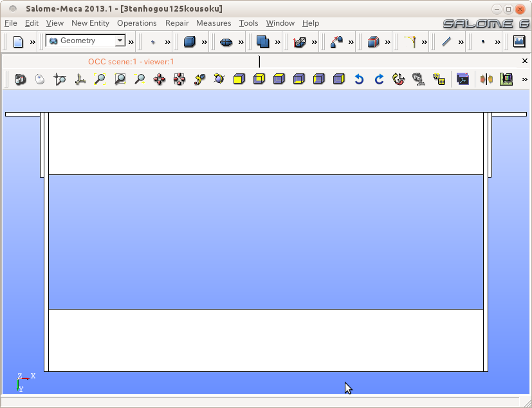This screenshot has width=532, height=408.
Task: Click the Fit Area magnifier icon
Action: click(120, 79)
